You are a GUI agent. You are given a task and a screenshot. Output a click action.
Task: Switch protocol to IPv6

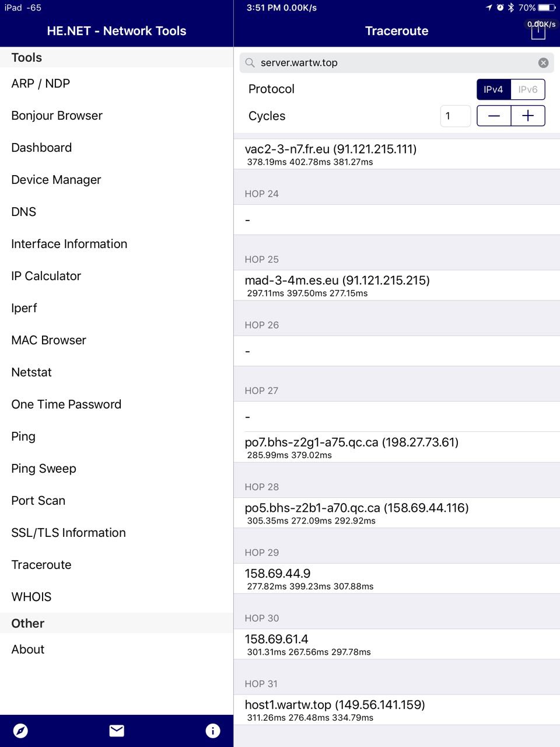click(x=528, y=89)
